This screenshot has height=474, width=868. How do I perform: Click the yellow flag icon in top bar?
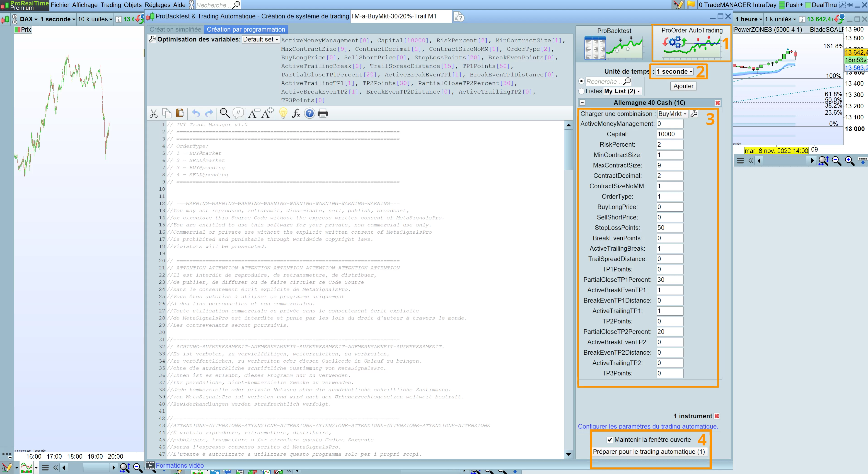click(691, 5)
